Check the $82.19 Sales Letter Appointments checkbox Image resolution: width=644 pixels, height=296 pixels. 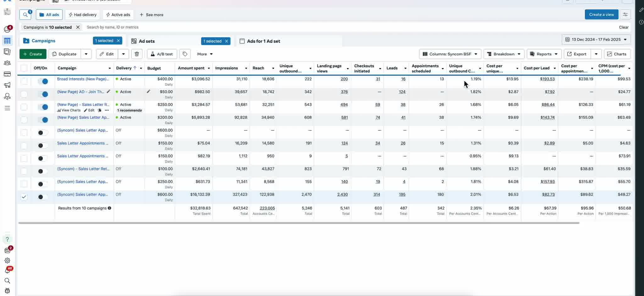pos(24,158)
